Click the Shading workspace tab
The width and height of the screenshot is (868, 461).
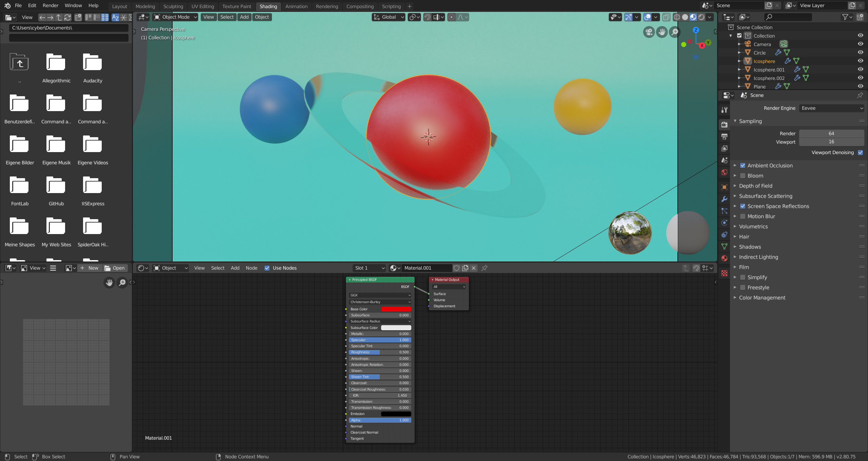(x=268, y=6)
